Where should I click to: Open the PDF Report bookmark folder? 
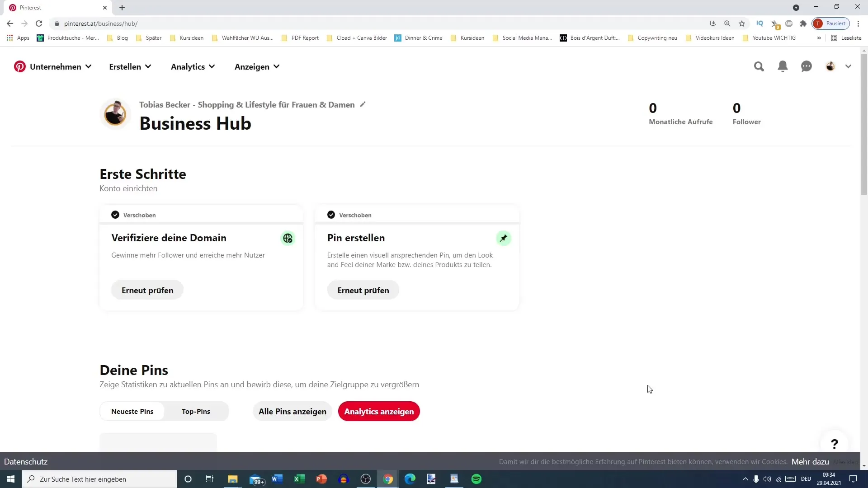[x=300, y=38]
